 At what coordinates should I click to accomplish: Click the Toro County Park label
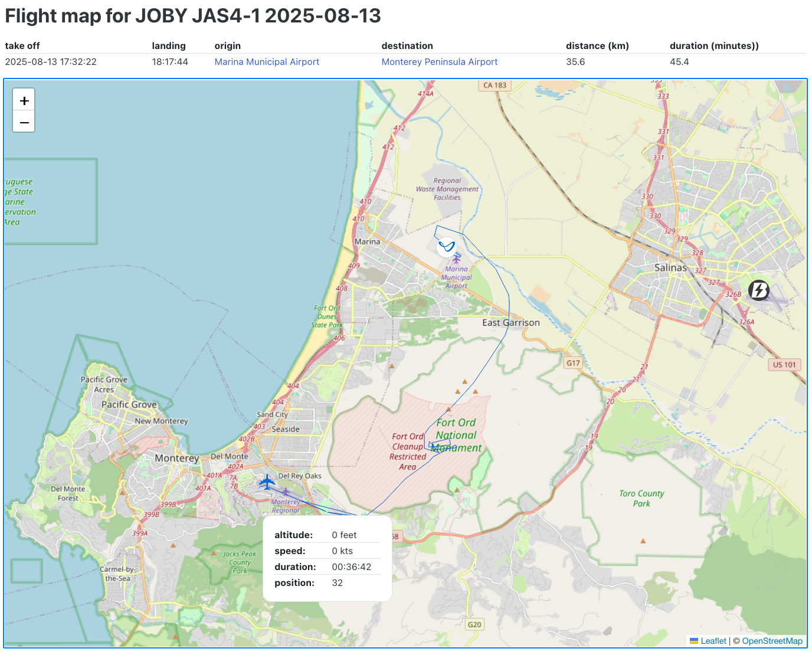641,499
